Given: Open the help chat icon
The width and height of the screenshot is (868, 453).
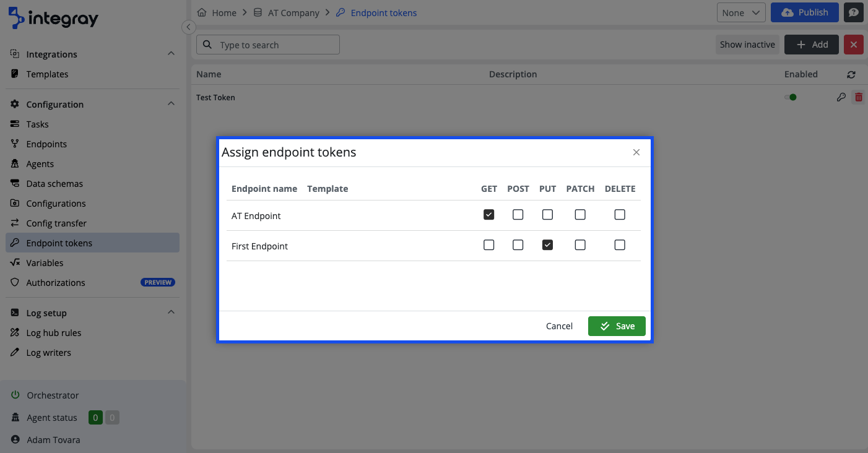Looking at the screenshot, I should tap(854, 12).
